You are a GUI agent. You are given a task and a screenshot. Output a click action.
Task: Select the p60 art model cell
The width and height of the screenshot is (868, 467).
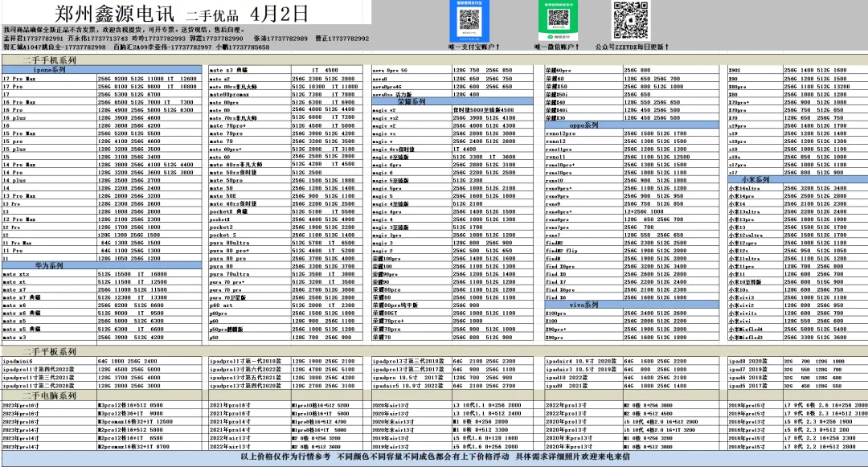(250, 305)
